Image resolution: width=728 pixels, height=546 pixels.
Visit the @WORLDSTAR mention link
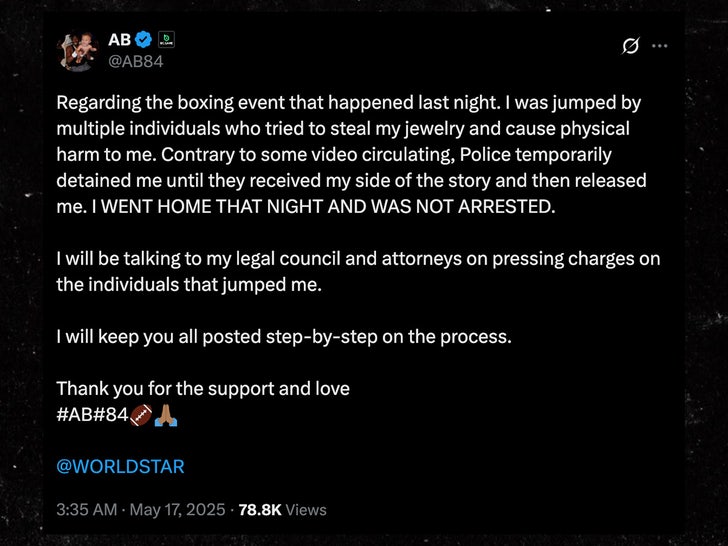click(x=120, y=467)
